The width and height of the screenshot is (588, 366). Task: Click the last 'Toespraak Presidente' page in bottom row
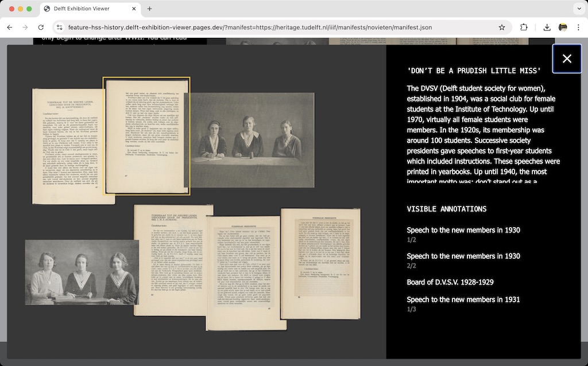(320, 264)
